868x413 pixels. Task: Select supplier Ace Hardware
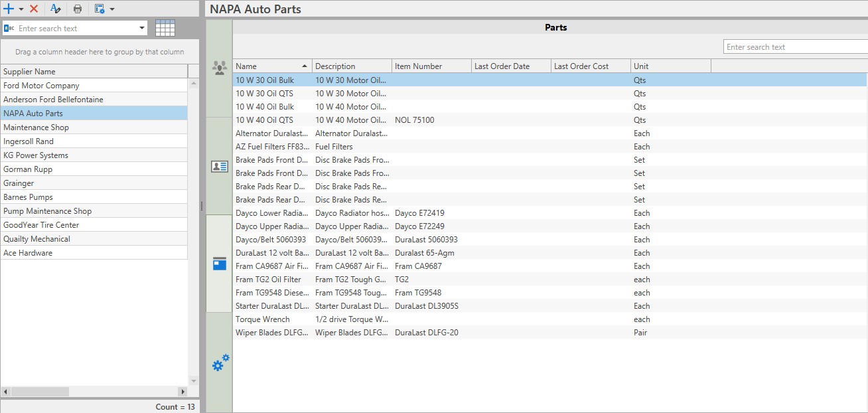pos(94,252)
